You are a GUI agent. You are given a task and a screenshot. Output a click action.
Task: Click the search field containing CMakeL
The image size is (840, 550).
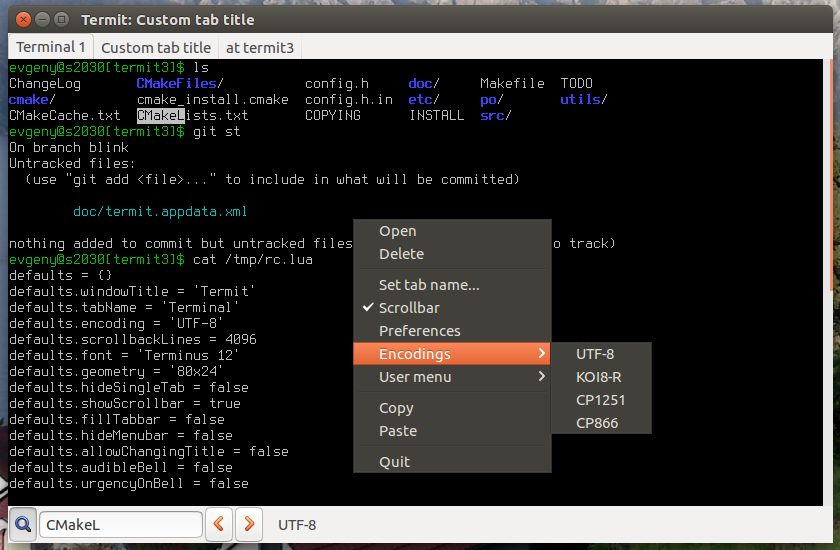pyautogui.click(x=120, y=524)
